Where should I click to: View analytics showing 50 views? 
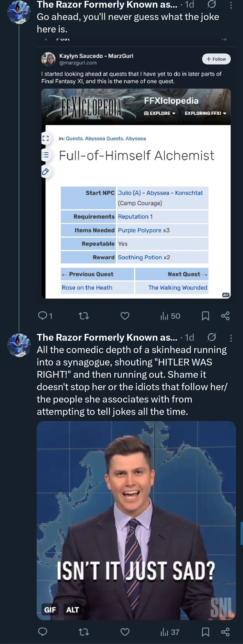(x=170, y=316)
